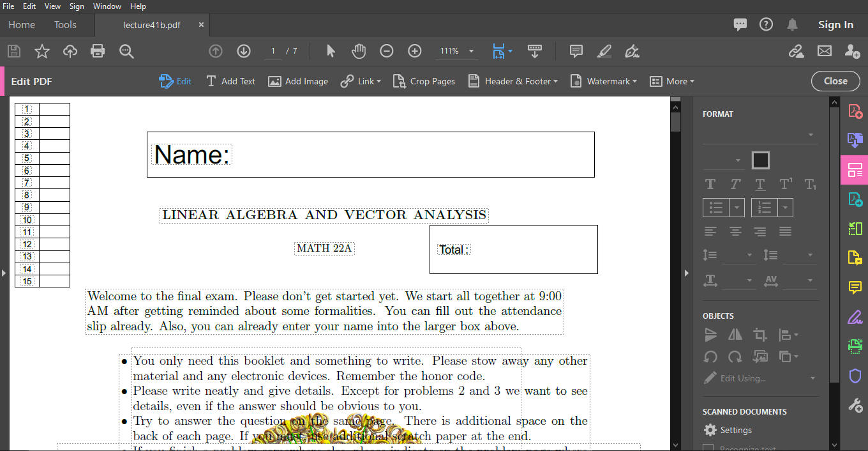Switch to the Home tab
The width and height of the screenshot is (868, 451).
(x=22, y=25)
